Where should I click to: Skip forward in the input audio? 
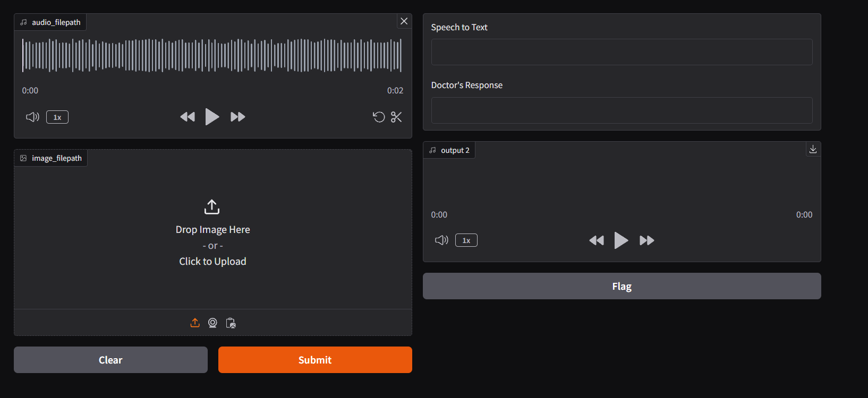click(x=237, y=117)
